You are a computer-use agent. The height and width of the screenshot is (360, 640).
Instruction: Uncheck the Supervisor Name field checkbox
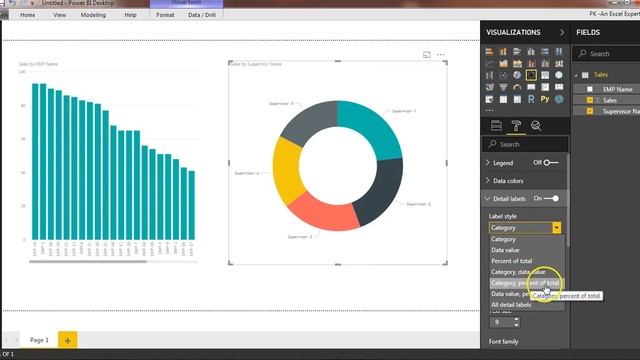click(x=590, y=111)
